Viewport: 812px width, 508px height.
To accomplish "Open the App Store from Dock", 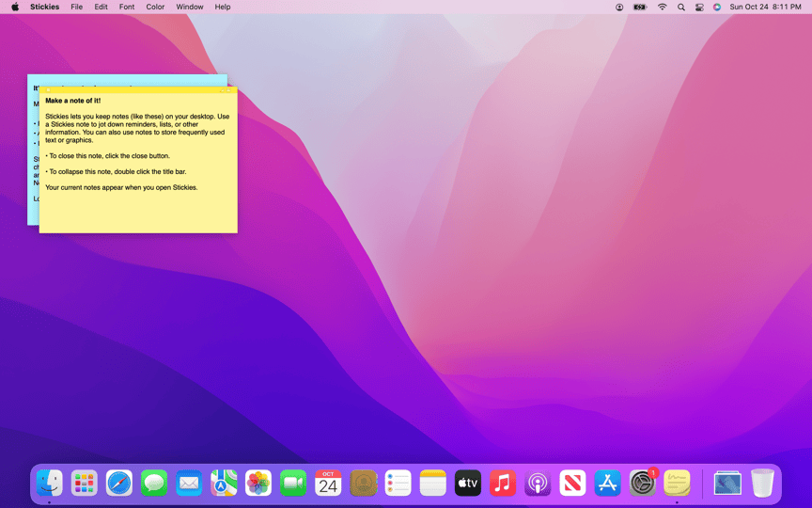I will pos(607,484).
